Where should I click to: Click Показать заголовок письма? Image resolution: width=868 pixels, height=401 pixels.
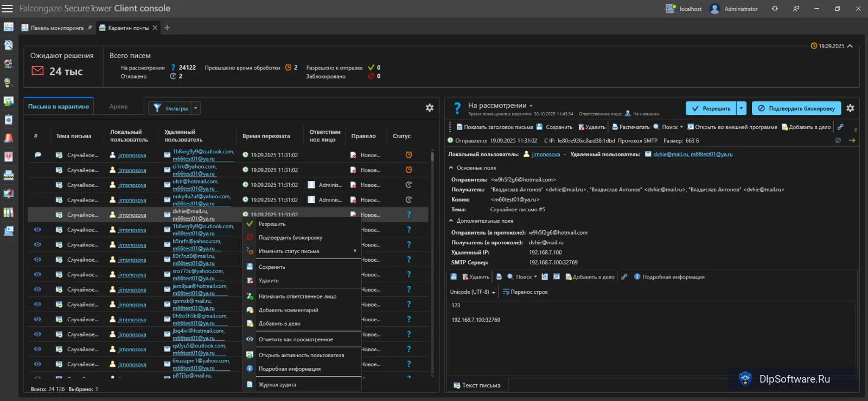pos(495,127)
